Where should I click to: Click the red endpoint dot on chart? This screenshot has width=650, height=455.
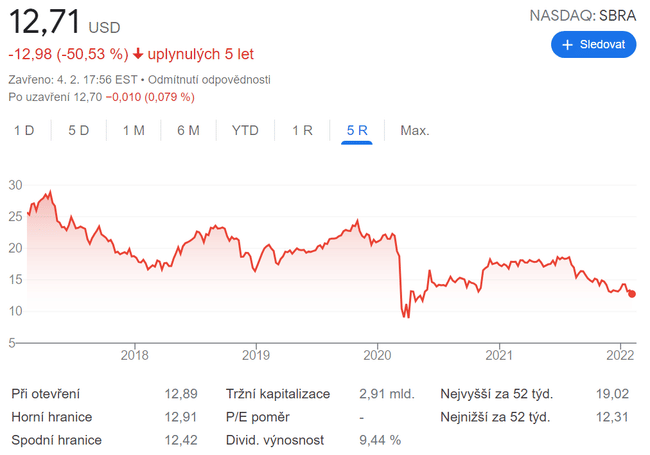631,293
